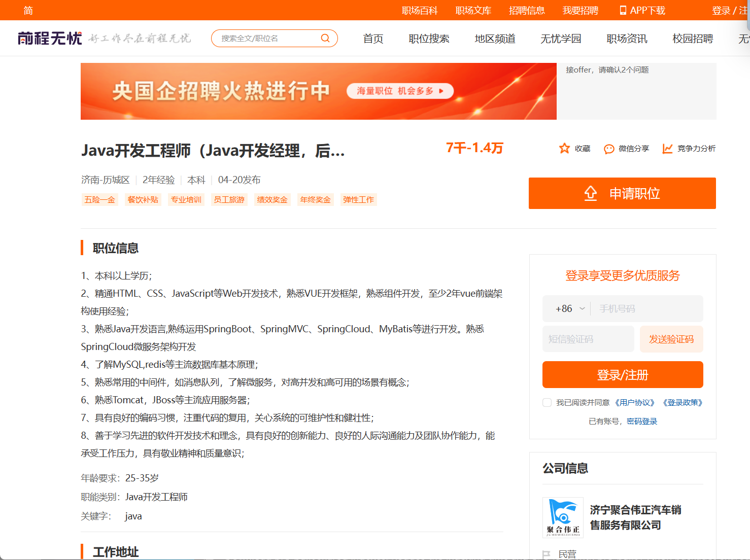Click 发送验证码 to request a code
The height and width of the screenshot is (560, 750).
coord(671,339)
